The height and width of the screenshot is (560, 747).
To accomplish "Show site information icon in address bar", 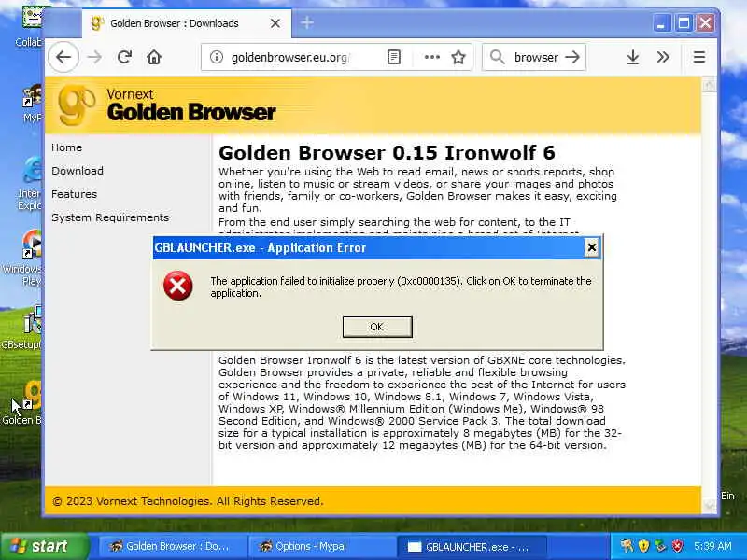I will [x=217, y=57].
